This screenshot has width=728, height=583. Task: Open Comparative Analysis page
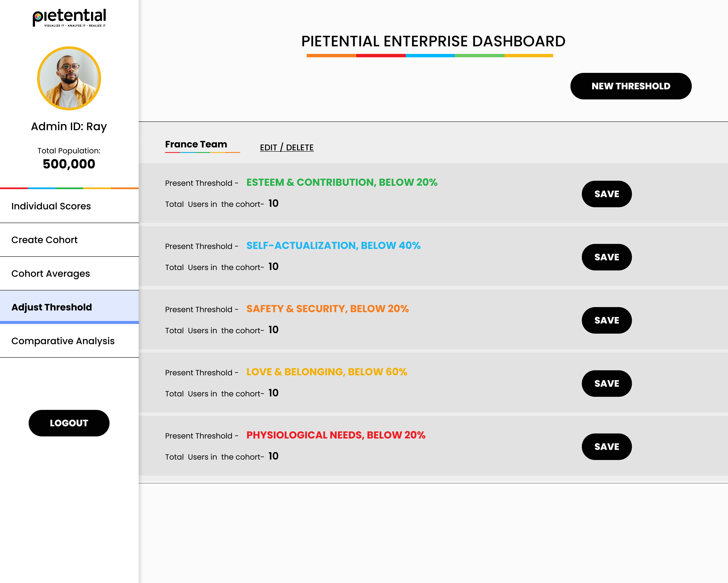(63, 341)
